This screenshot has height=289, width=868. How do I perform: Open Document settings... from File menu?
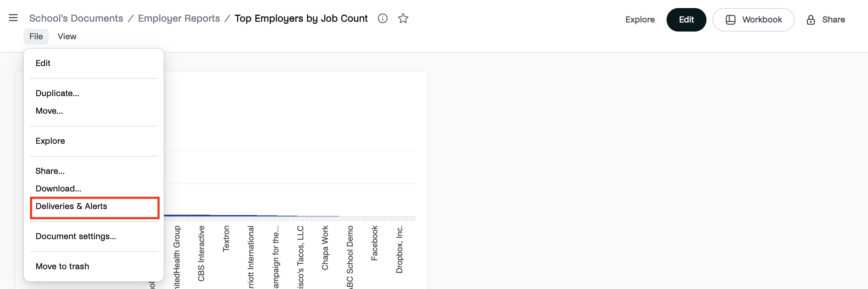[94, 236]
